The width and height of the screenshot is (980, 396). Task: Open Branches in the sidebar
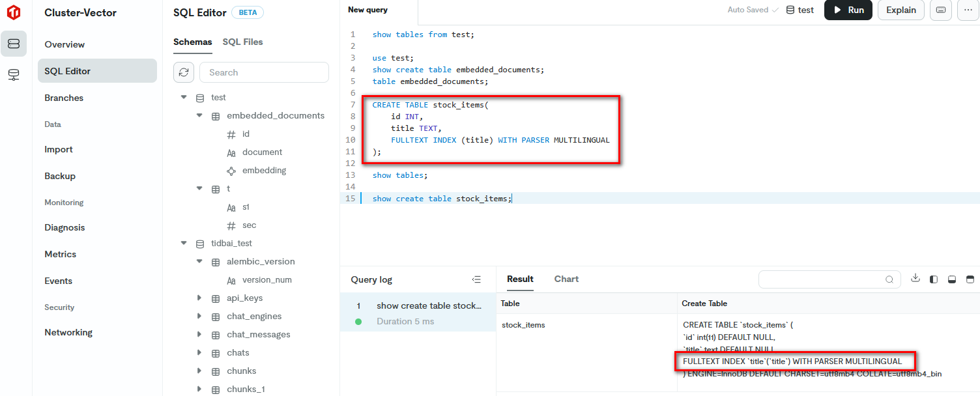[x=64, y=98]
